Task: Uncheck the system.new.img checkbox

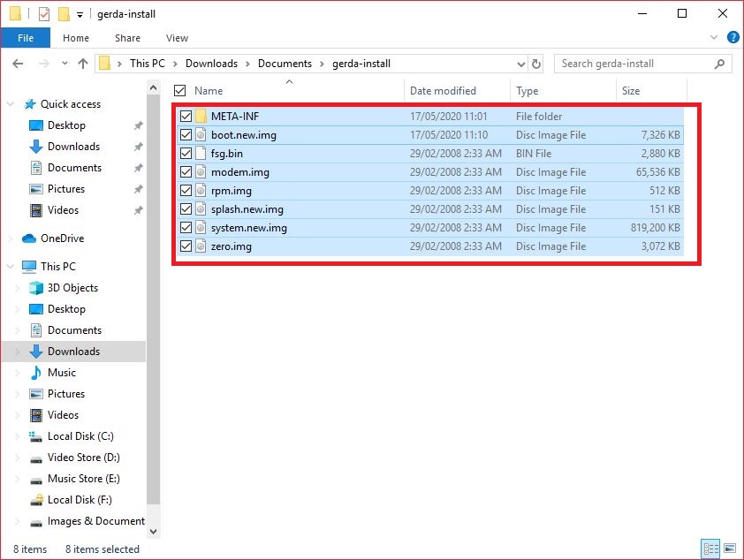Action: pos(186,228)
